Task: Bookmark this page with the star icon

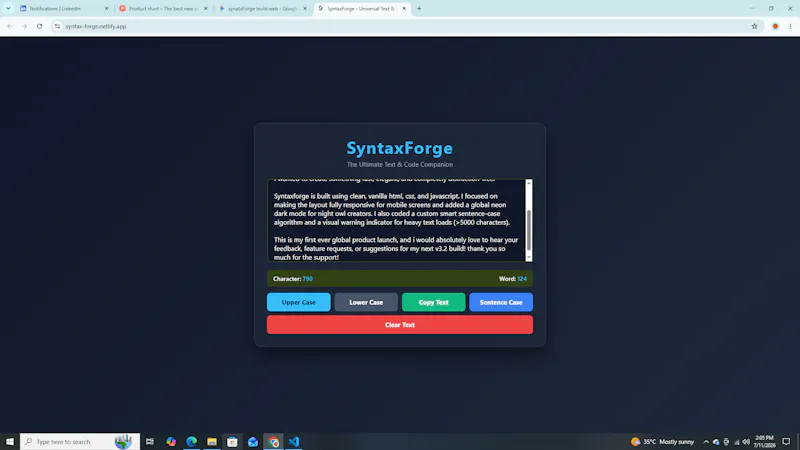Action: 754,27
